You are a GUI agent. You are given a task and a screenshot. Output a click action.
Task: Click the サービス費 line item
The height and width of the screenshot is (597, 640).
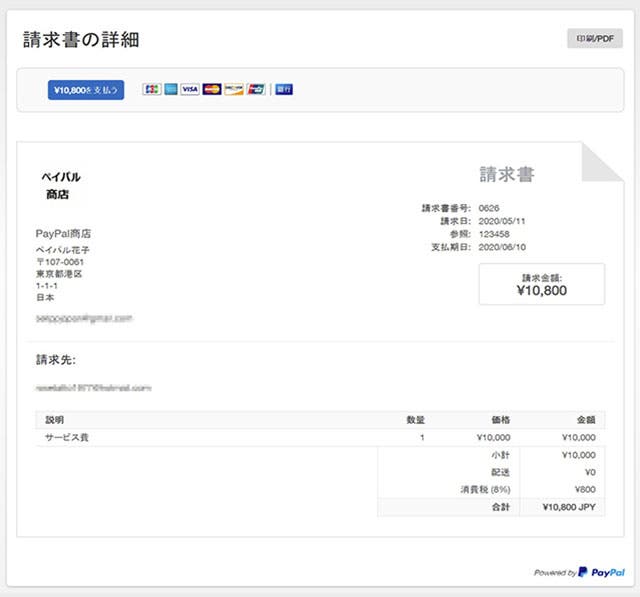click(67, 438)
